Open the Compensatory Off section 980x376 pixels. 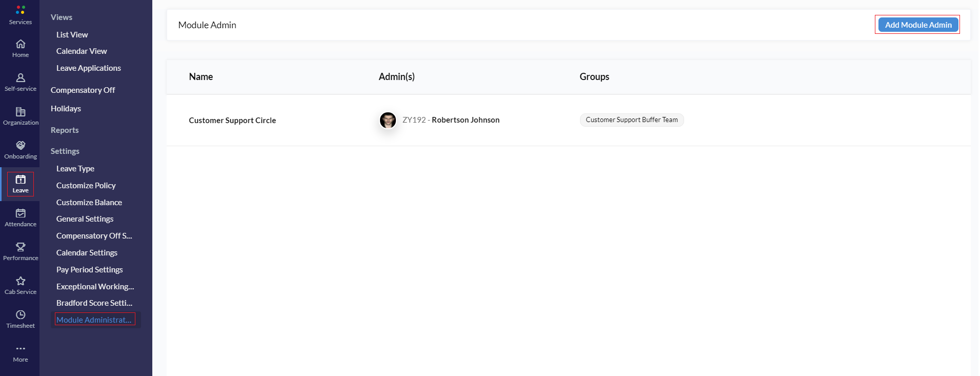(83, 90)
